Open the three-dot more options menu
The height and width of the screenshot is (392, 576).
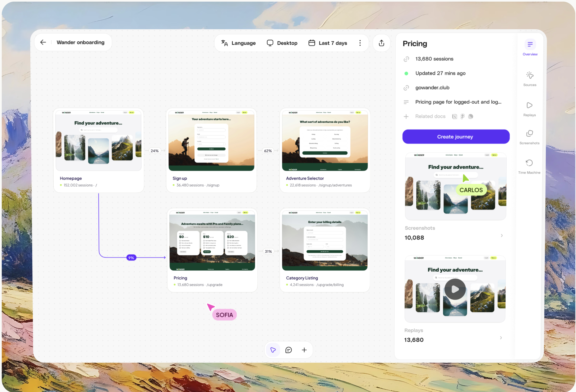click(360, 43)
